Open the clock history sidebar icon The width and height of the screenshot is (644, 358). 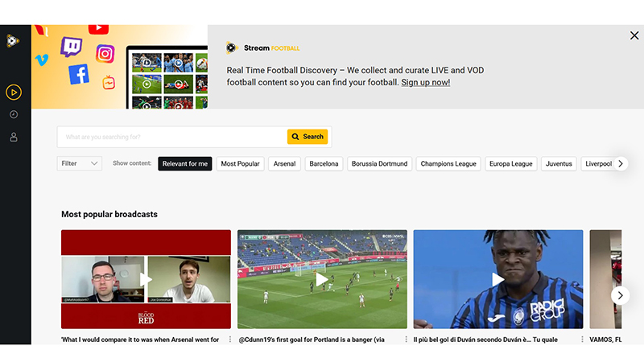14,114
